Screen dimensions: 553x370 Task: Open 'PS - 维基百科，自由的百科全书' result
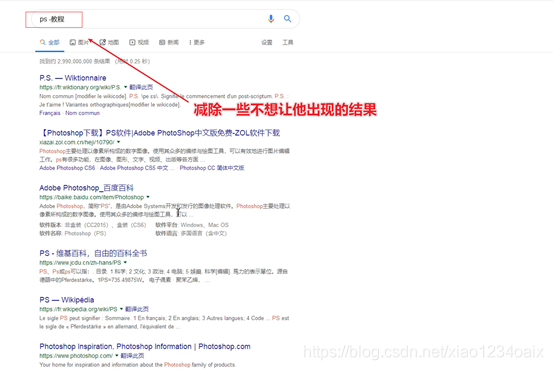(x=93, y=253)
